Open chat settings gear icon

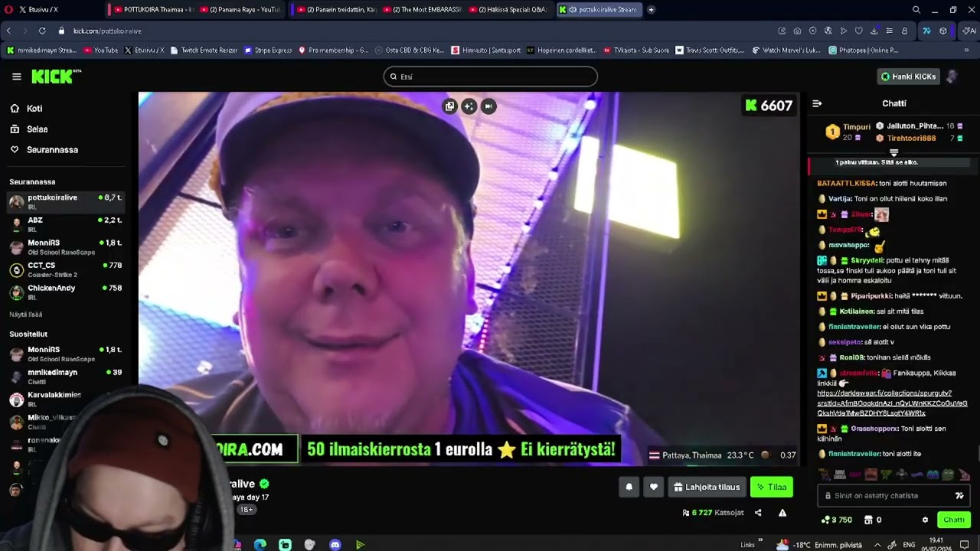925,520
